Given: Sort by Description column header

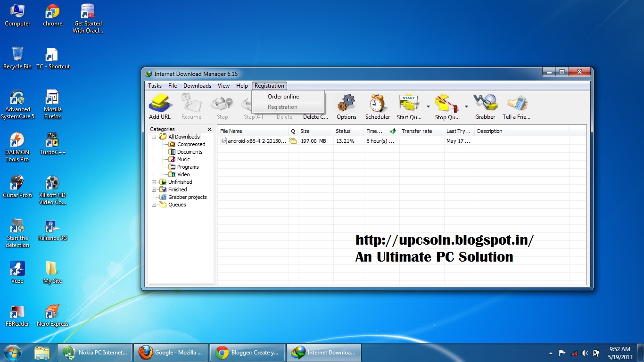Looking at the screenshot, I should pos(522,131).
